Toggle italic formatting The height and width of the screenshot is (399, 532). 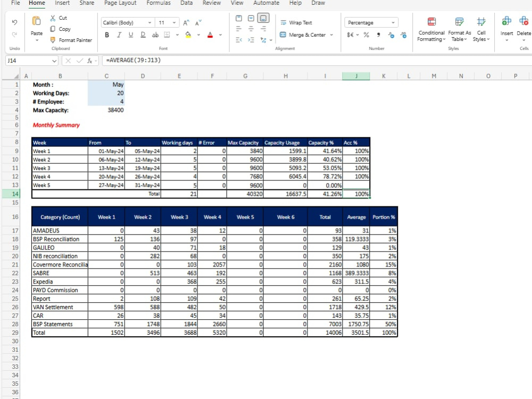click(119, 35)
